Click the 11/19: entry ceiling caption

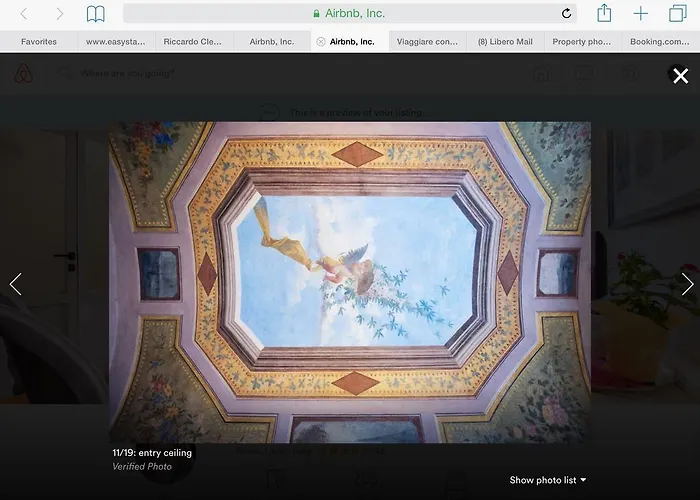[x=152, y=453]
